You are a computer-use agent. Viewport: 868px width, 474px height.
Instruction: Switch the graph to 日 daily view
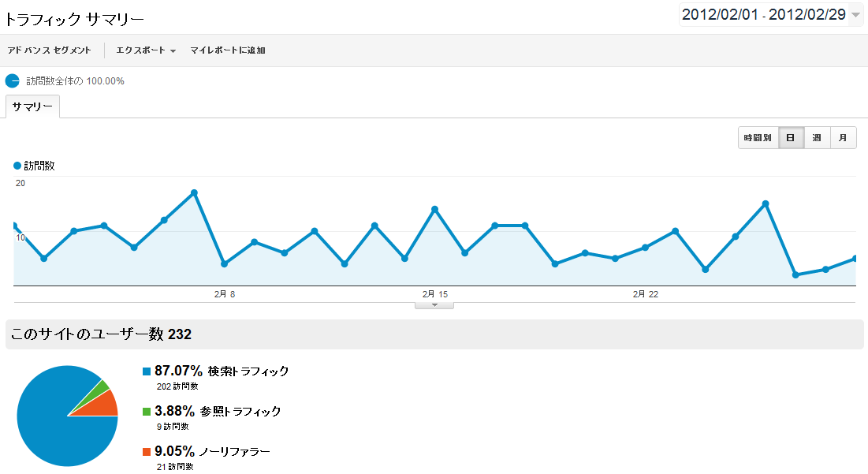pyautogui.click(x=790, y=138)
